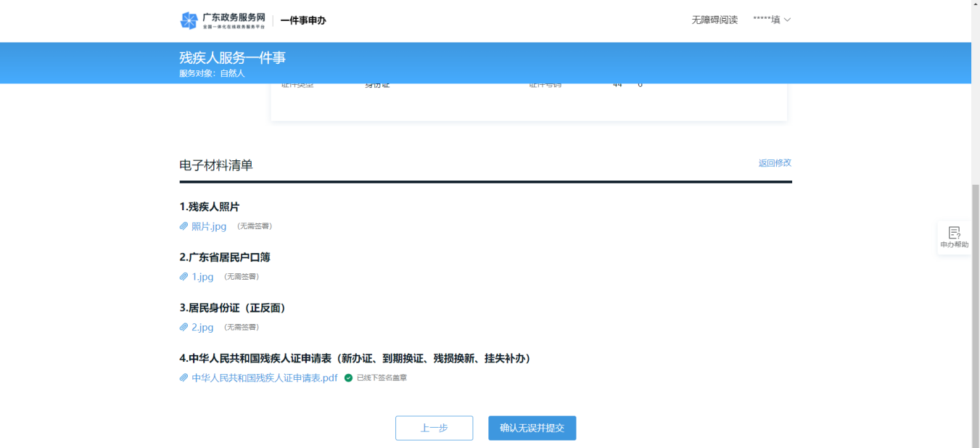Select the 一件事申办 header title
This screenshot has height=448, width=980.
(x=303, y=20)
